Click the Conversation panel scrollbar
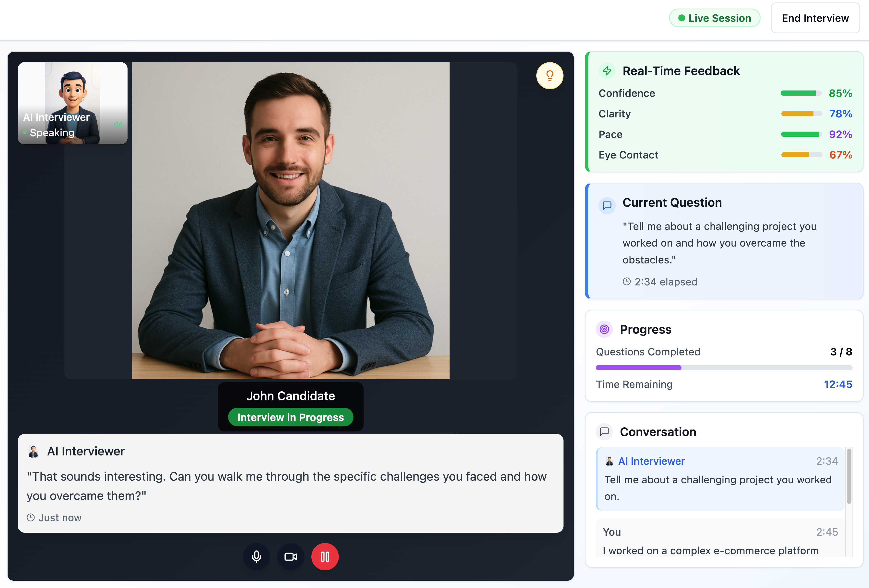The image size is (869, 588). (849, 476)
